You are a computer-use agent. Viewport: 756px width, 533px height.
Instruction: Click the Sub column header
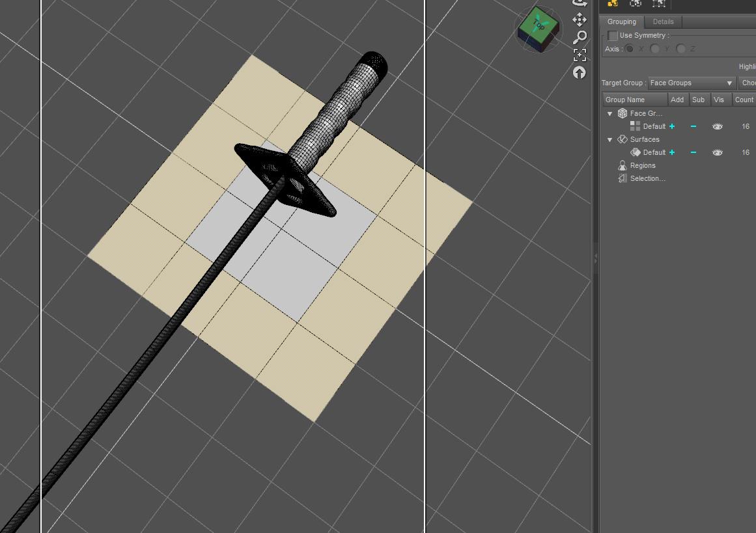pyautogui.click(x=699, y=100)
